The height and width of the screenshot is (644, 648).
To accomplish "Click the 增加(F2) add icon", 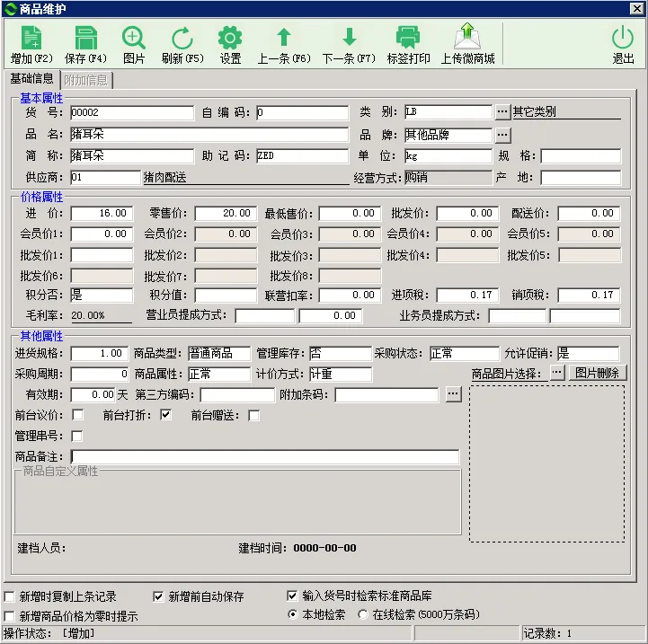I will [x=31, y=38].
